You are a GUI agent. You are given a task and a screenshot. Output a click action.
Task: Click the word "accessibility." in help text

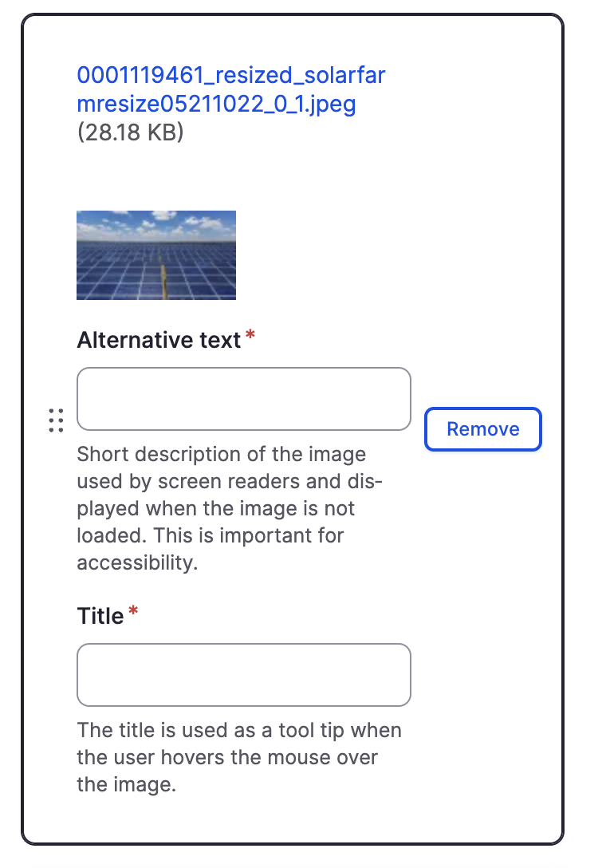tap(136, 562)
